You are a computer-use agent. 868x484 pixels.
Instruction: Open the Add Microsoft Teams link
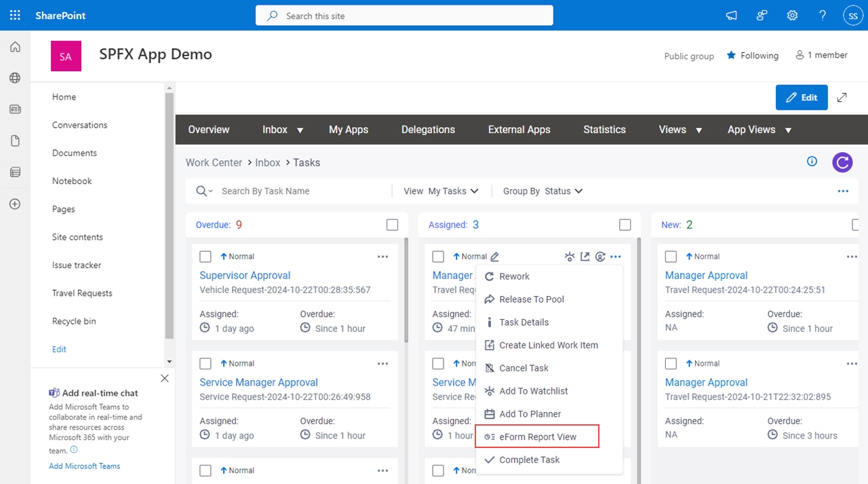point(84,466)
